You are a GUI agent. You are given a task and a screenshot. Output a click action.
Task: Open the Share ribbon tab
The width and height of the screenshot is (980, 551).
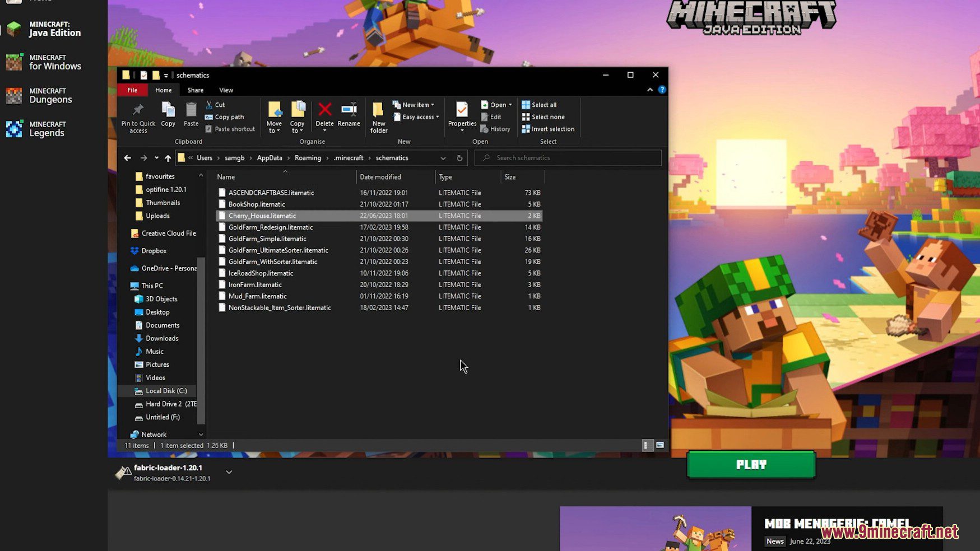click(x=195, y=90)
